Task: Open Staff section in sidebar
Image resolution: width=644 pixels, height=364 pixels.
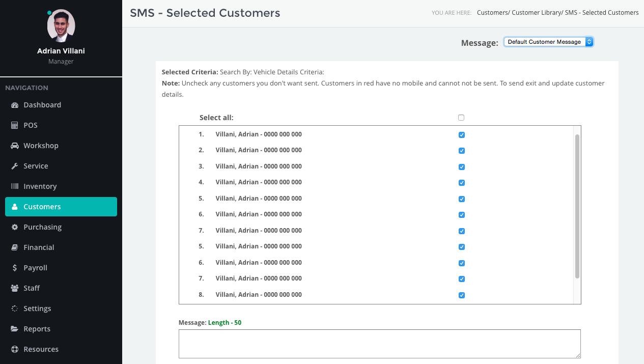Action: [32, 288]
